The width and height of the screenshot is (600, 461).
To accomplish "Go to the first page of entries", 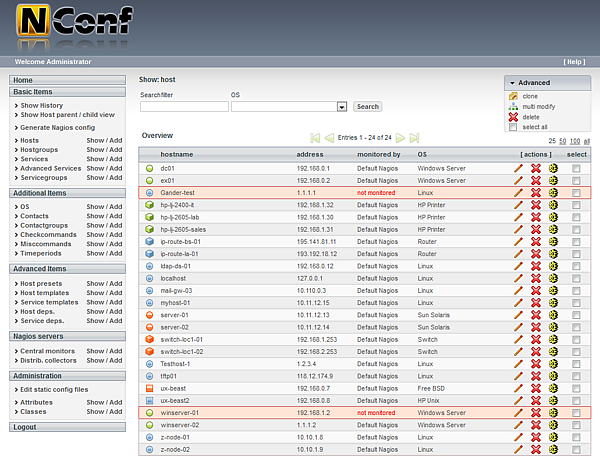I will (315, 137).
